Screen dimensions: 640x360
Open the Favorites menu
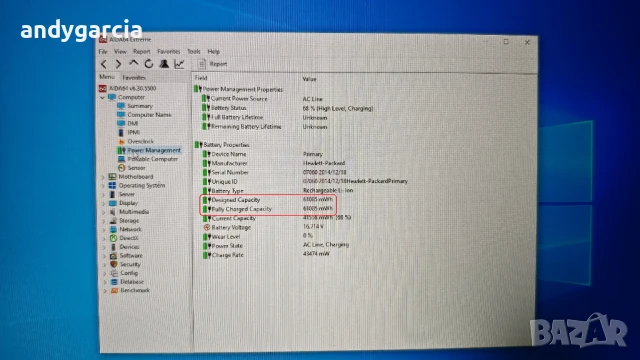(x=169, y=51)
